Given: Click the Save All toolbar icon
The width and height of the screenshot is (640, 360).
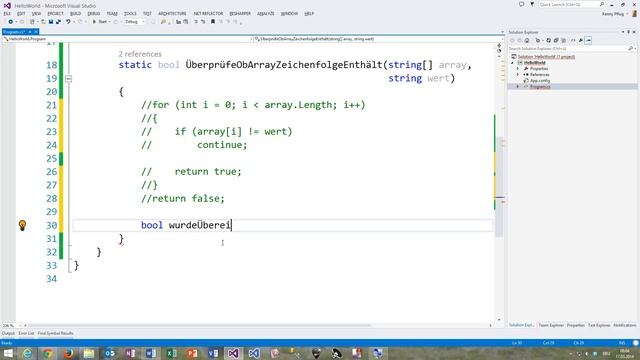Looking at the screenshot, I should coord(58,22).
